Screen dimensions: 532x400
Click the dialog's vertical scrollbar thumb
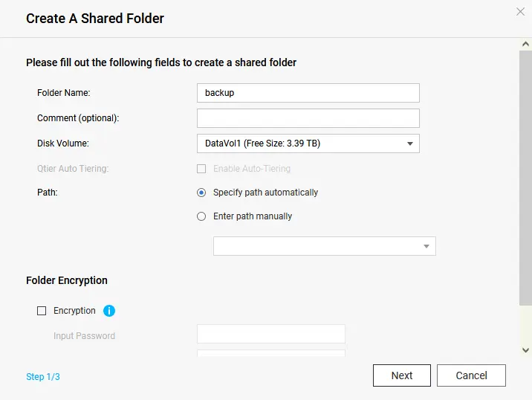pyautogui.click(x=525, y=178)
